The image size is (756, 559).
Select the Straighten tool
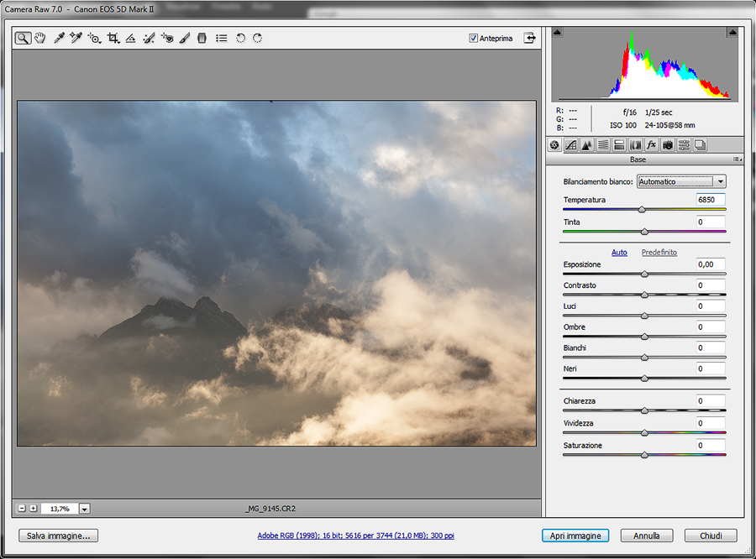130,39
